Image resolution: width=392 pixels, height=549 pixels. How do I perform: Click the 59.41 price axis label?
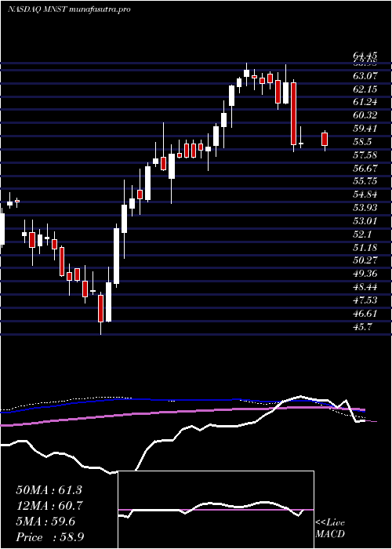point(365,129)
